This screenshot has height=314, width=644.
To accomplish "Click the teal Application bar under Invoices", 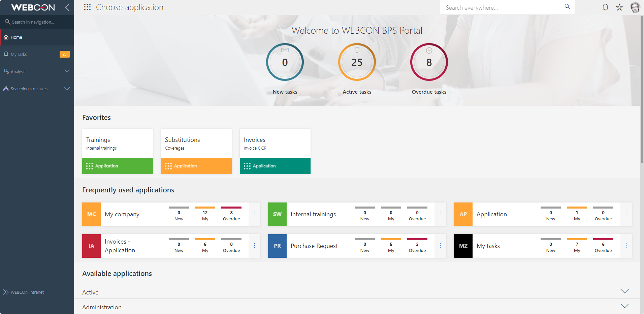I will 275,166.
